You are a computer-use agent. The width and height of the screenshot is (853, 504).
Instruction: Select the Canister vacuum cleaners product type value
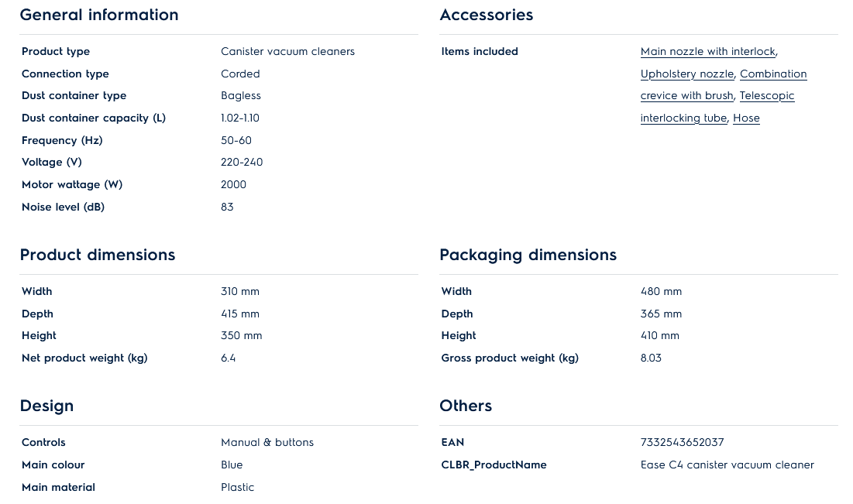287,52
